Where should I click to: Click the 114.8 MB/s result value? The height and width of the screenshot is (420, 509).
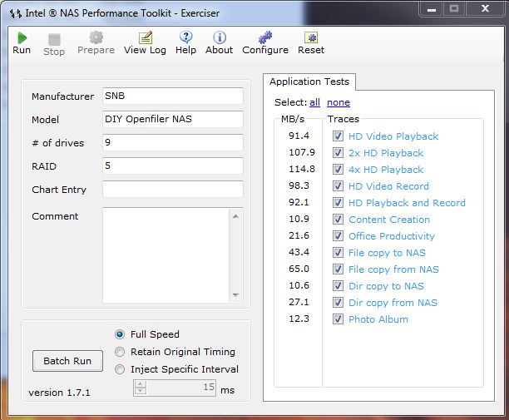click(x=302, y=169)
